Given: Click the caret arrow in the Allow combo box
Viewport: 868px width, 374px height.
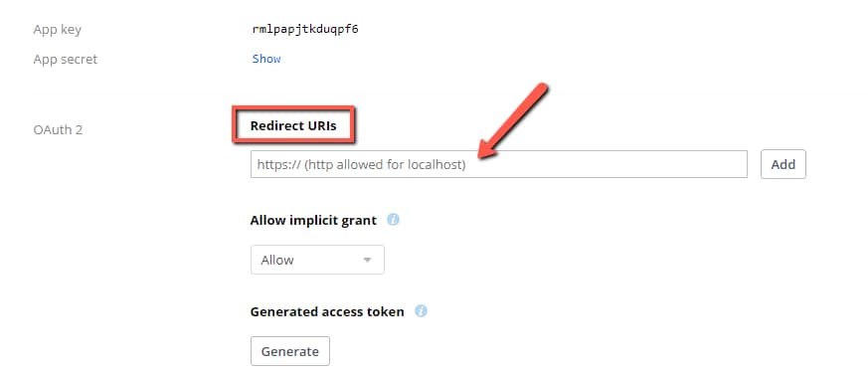Looking at the screenshot, I should tap(367, 260).
